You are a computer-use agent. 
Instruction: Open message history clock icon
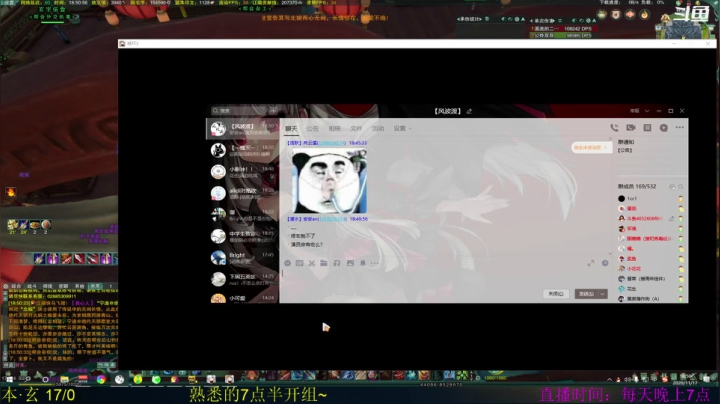[605, 263]
